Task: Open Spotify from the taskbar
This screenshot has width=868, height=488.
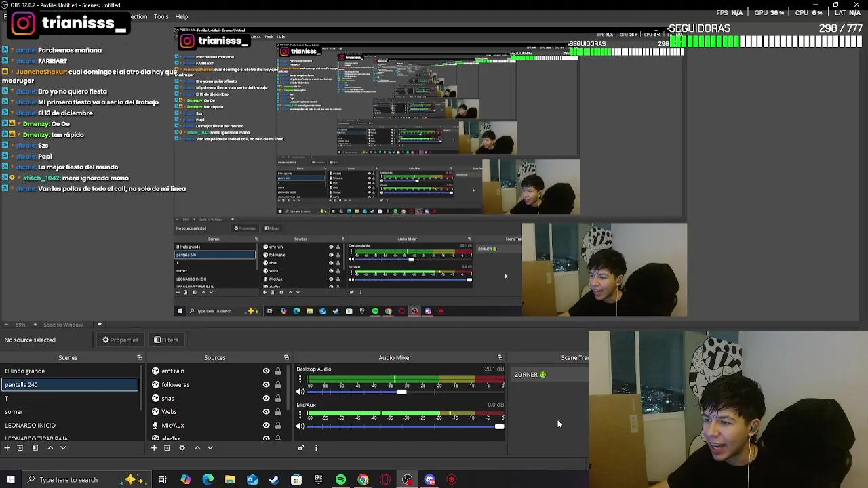Action: (340, 480)
